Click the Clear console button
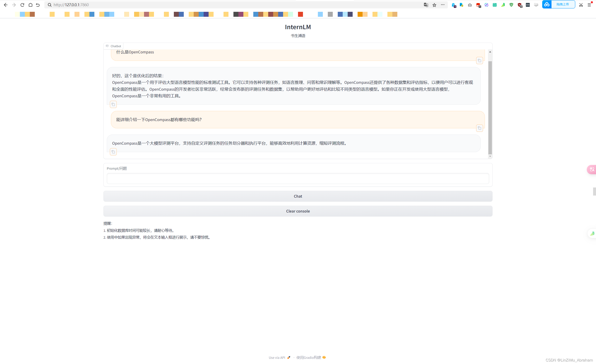Viewport: 596px width, 364px height. click(298, 211)
